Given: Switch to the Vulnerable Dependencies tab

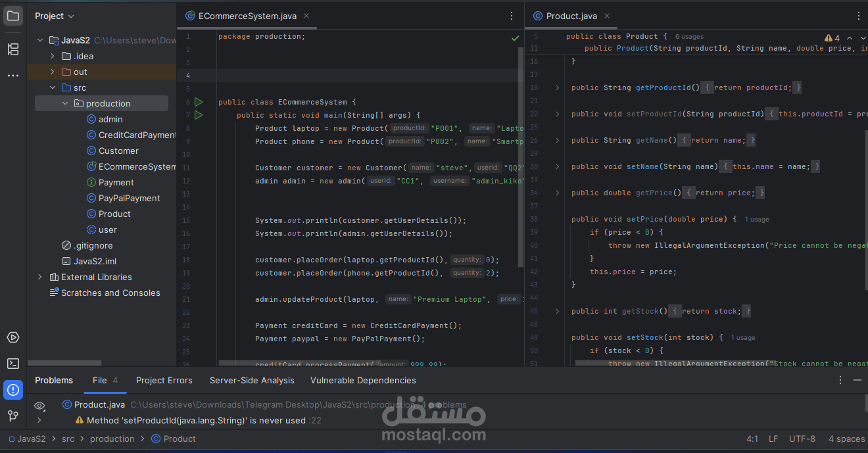Looking at the screenshot, I should point(363,380).
